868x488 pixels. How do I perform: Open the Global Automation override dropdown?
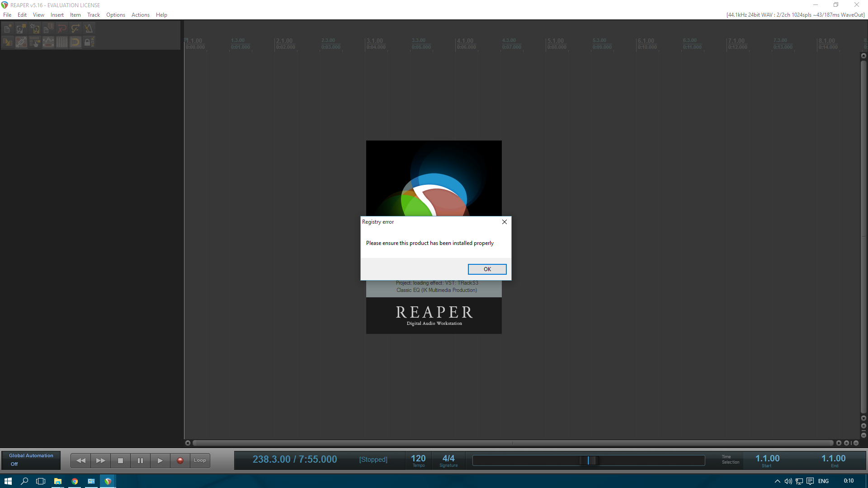31,460
